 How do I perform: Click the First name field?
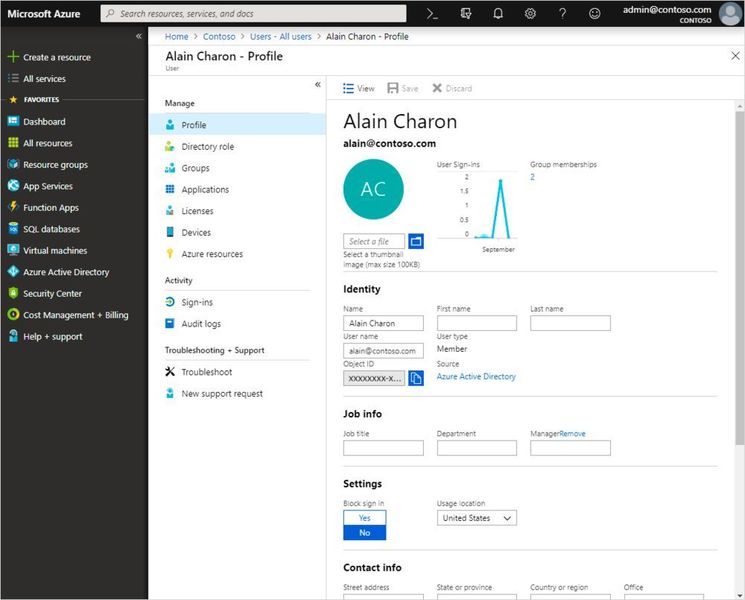(x=477, y=323)
